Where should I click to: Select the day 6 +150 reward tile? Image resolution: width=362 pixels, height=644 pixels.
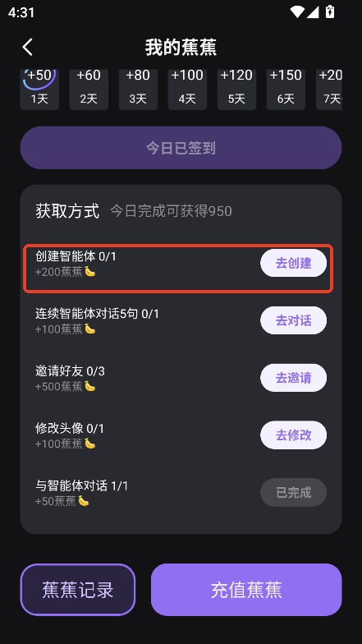(286, 90)
